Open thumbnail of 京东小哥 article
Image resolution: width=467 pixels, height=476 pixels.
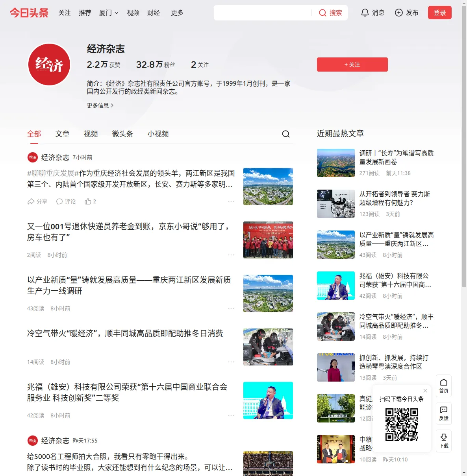click(x=268, y=240)
